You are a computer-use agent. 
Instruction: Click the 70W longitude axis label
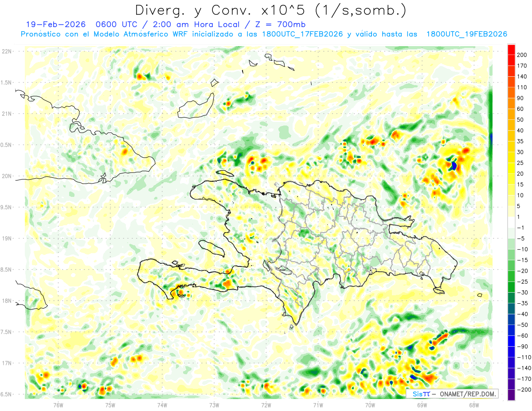(370, 405)
